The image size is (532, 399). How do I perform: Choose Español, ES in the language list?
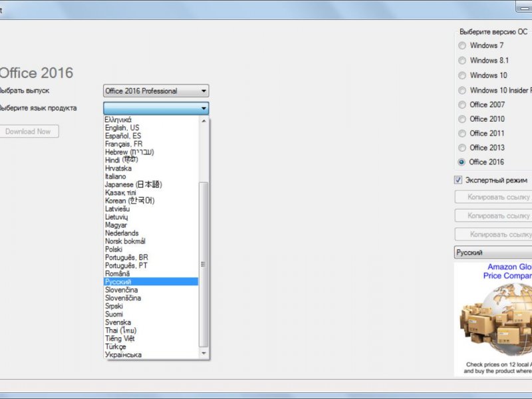coord(151,136)
